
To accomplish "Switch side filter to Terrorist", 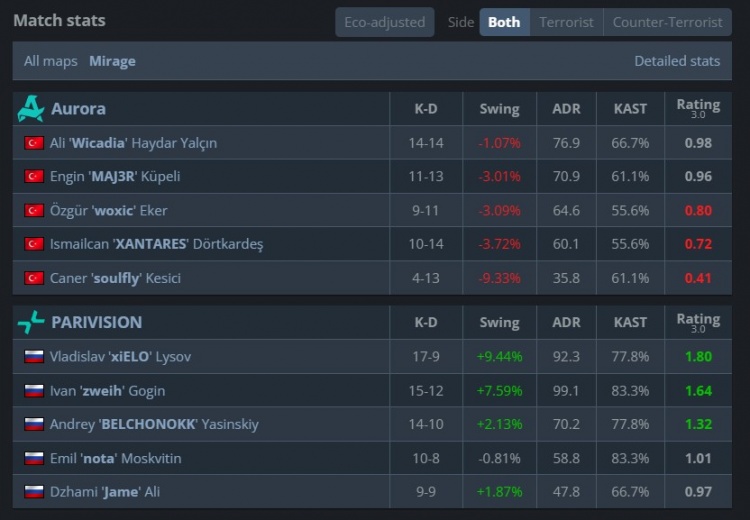I will click(566, 22).
